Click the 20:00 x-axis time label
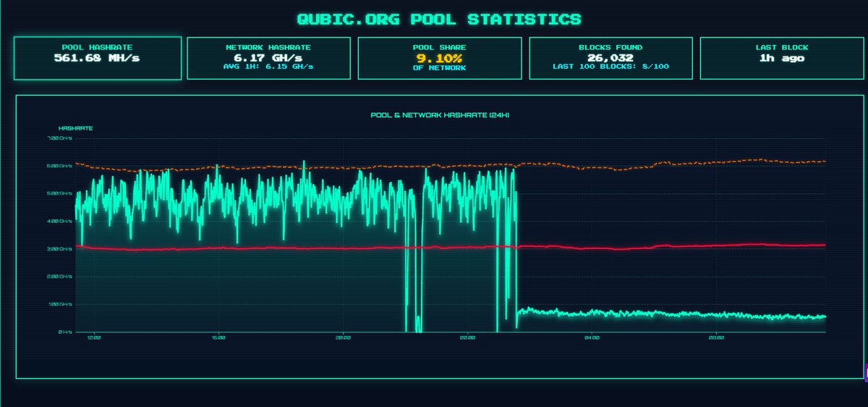 pyautogui.click(x=343, y=337)
